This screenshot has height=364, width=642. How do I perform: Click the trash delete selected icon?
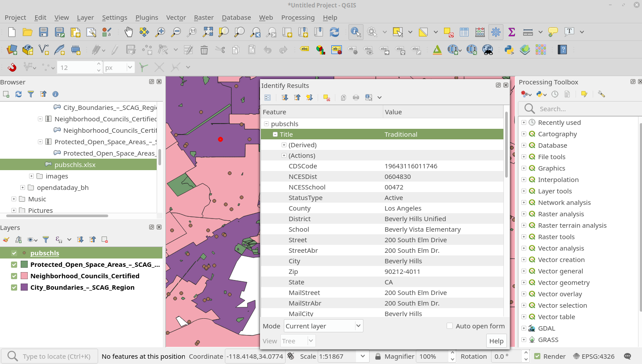point(204,50)
